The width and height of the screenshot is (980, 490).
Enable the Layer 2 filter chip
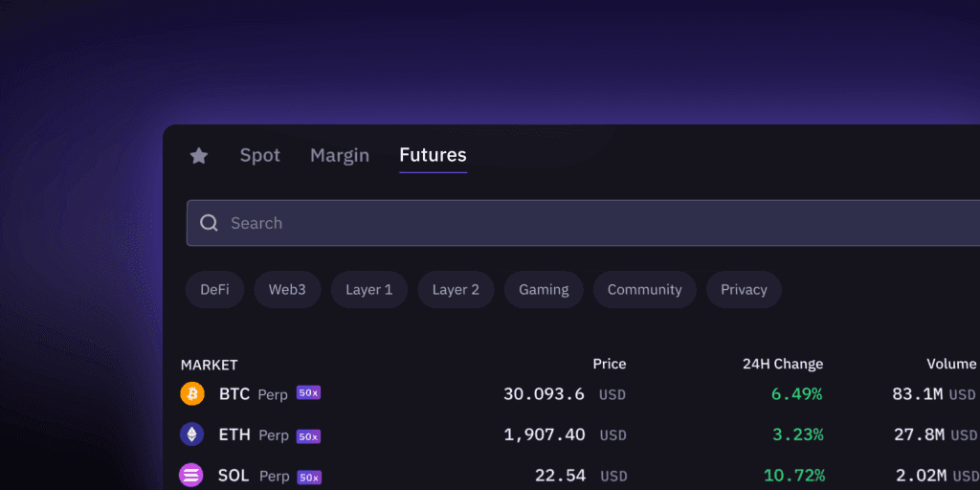(x=456, y=289)
